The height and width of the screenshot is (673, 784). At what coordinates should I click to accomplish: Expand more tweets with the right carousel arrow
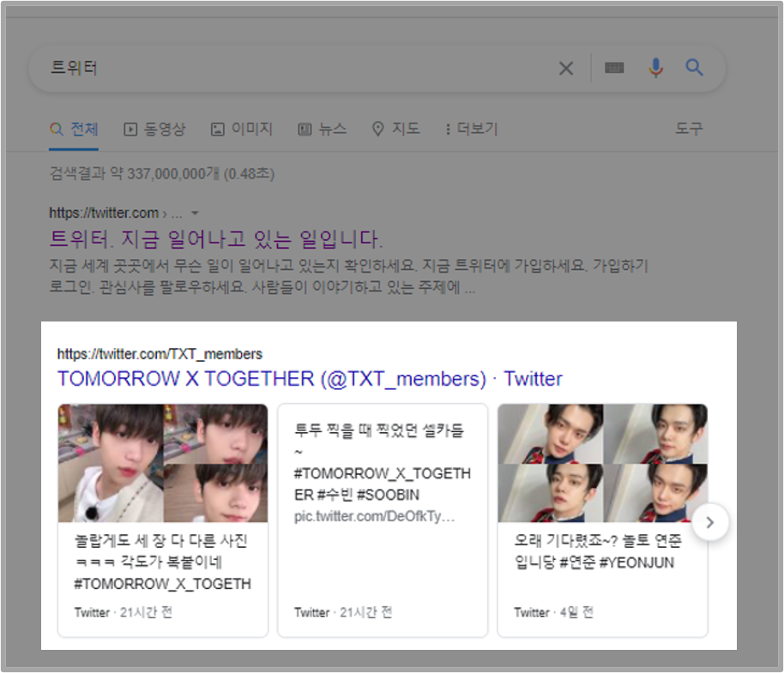tap(710, 521)
